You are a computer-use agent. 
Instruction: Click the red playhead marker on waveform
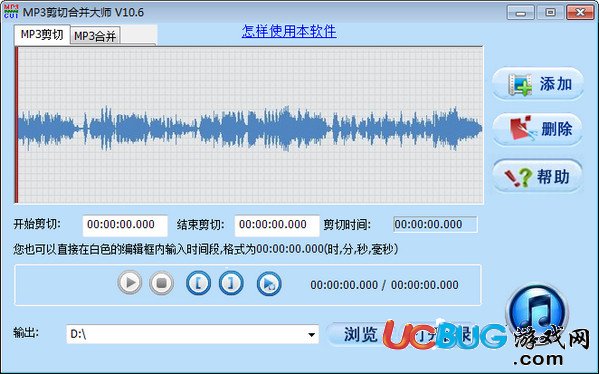pos(16,125)
